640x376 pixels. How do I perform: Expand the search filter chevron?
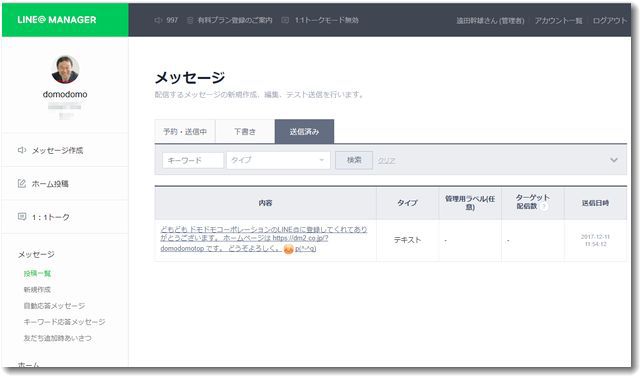pos(613,160)
